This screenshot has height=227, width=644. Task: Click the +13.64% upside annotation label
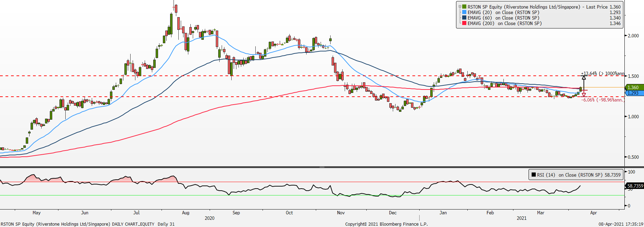tap(602, 73)
